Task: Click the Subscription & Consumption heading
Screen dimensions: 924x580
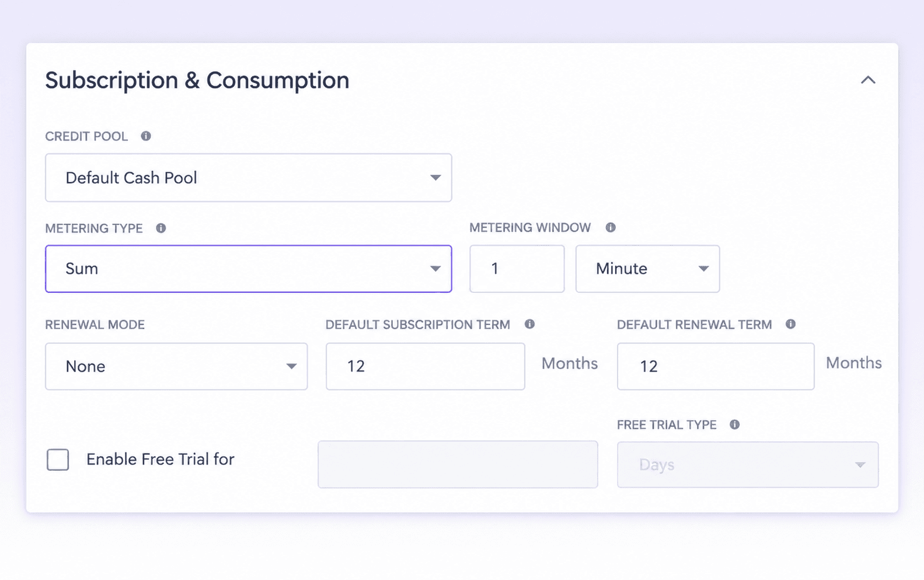Action: (x=197, y=81)
